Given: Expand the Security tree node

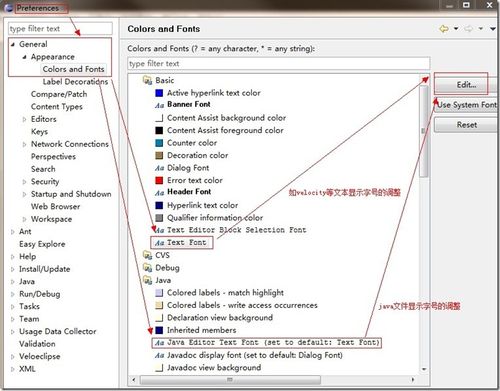Looking at the screenshot, I should [x=24, y=182].
